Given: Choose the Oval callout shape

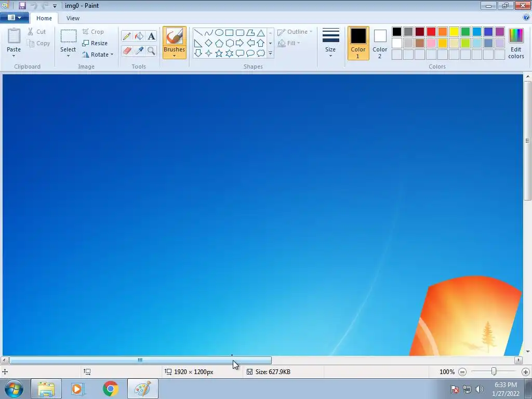Looking at the screenshot, I should 250,54.
